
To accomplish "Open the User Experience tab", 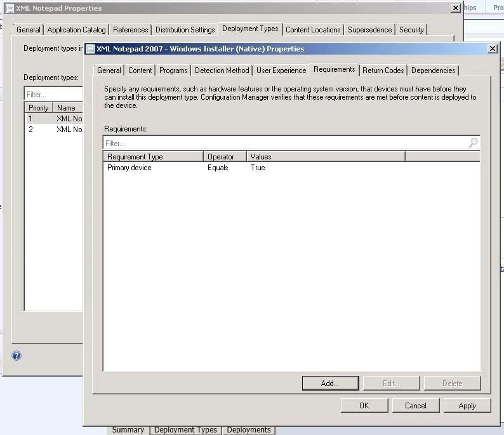I will point(281,70).
